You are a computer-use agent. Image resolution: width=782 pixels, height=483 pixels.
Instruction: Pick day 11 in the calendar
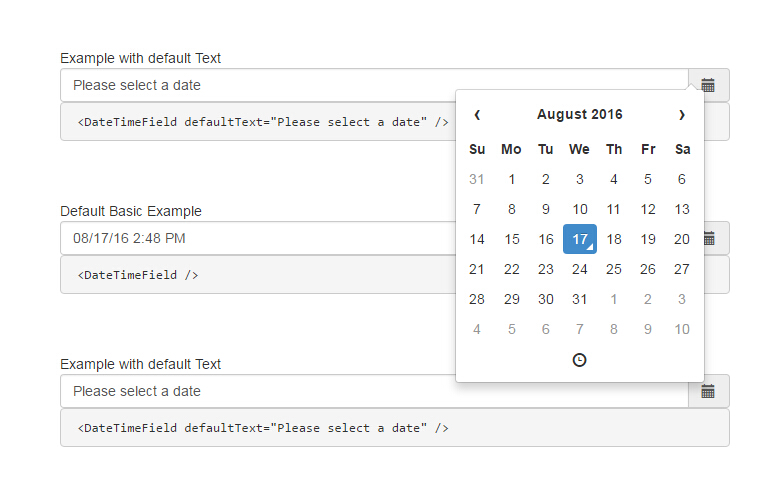pyautogui.click(x=614, y=210)
